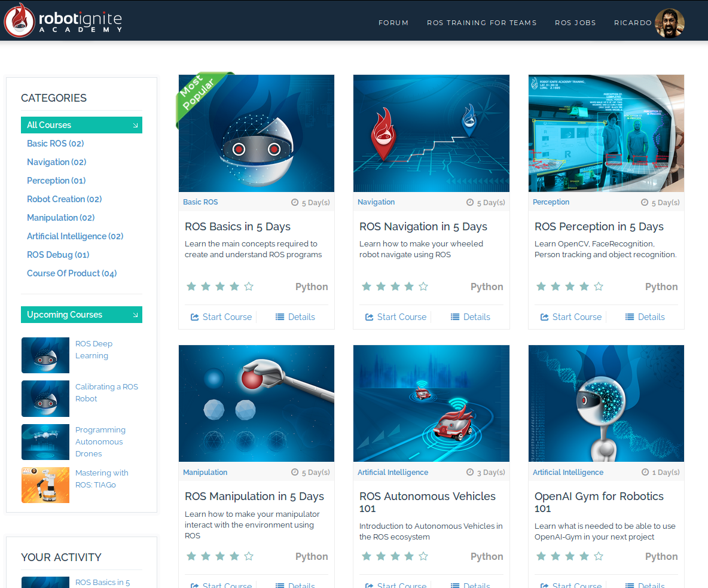The height and width of the screenshot is (588, 708).
Task: Click Details list icon for ROS Navigation
Action: [455, 317]
